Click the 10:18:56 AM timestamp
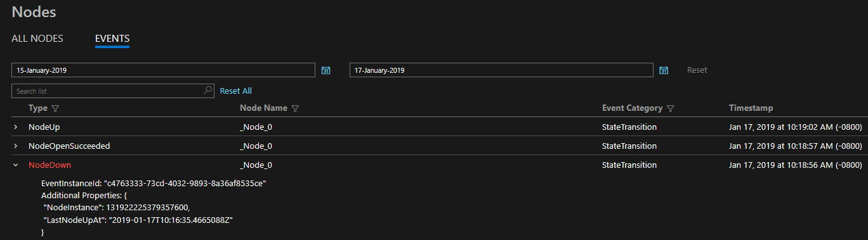 point(796,165)
